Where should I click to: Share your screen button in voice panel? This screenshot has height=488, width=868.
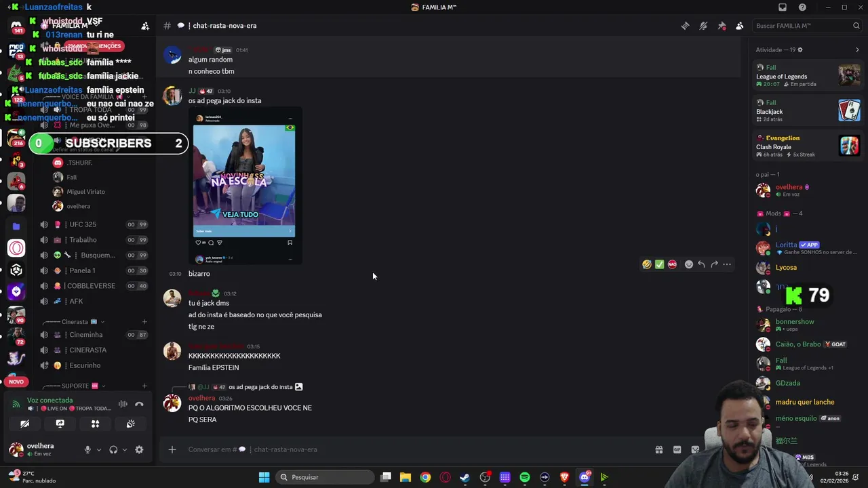[60, 424]
